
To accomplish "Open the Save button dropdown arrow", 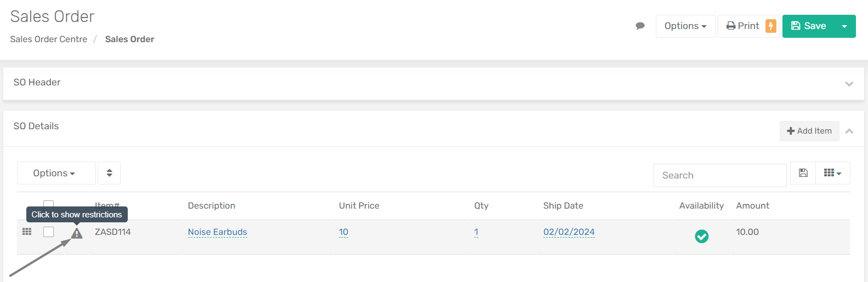I will pos(844,26).
